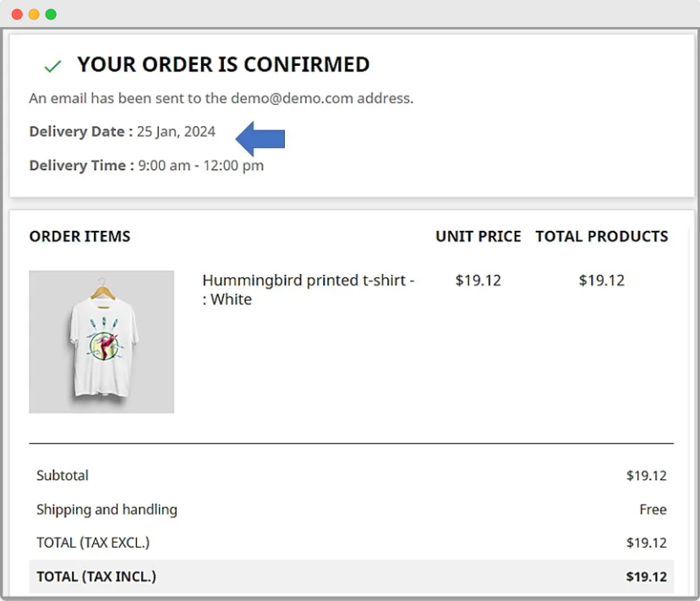The image size is (700, 601).
Task: Click the Free shipping and handling value
Action: click(x=653, y=510)
